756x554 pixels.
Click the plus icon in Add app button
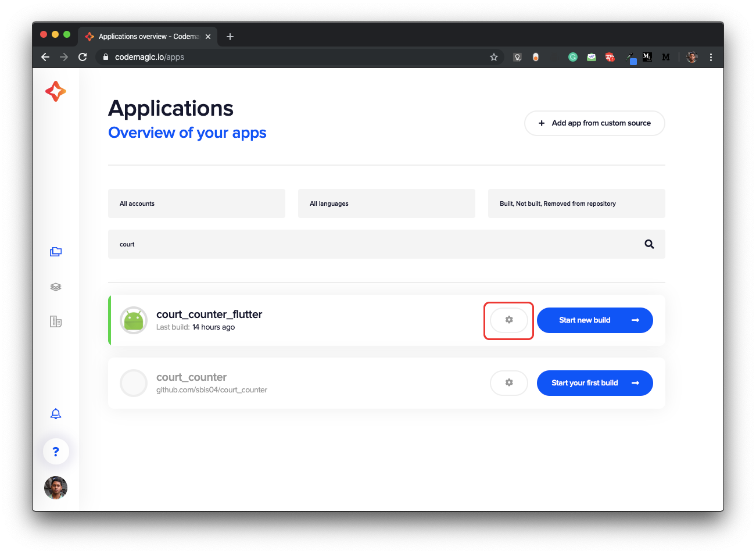542,123
